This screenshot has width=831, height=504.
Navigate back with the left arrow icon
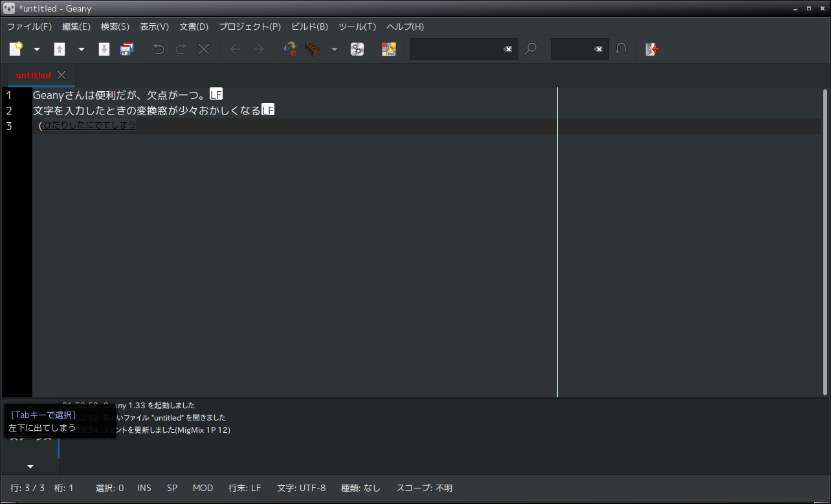click(x=236, y=49)
